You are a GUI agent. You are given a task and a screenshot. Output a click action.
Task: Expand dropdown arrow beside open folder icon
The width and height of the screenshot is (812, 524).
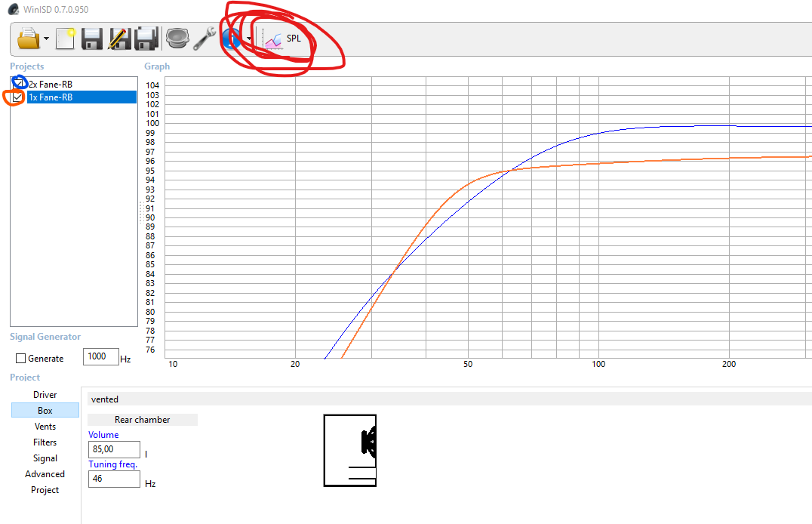(x=47, y=39)
